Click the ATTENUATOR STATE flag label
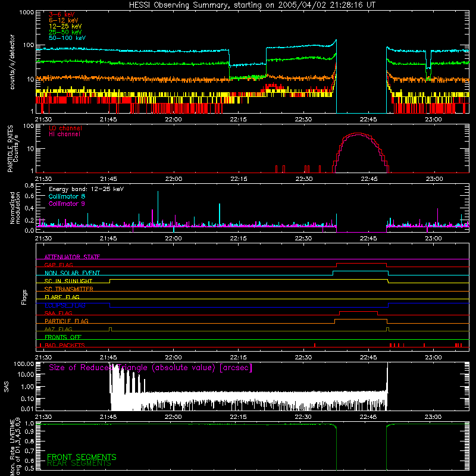 coord(72,257)
